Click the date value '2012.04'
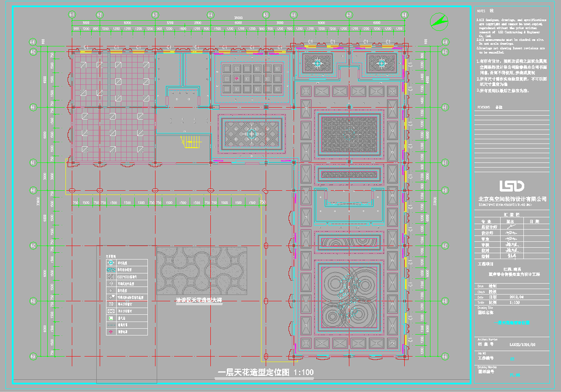This screenshot has width=561, height=392. (x=517, y=297)
